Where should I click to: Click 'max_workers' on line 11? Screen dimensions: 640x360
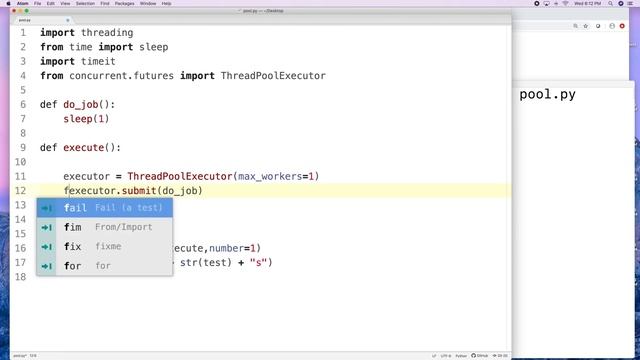click(270, 176)
